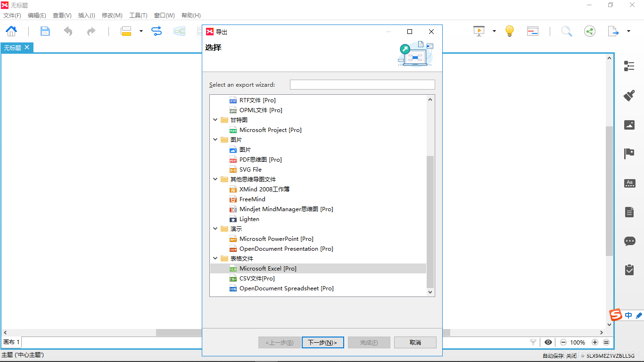Click 取消 button in export dialog
Screen dimensions: 644x362
(415, 343)
